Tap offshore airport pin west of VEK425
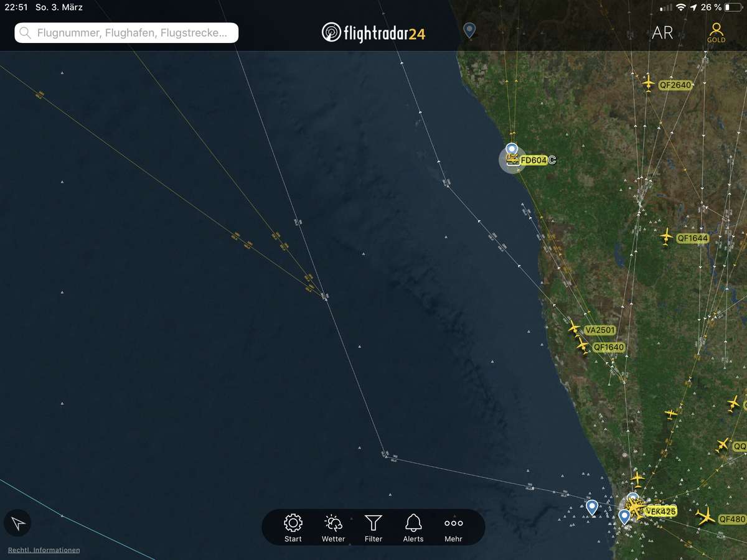The width and height of the screenshot is (747, 560). coord(592,507)
